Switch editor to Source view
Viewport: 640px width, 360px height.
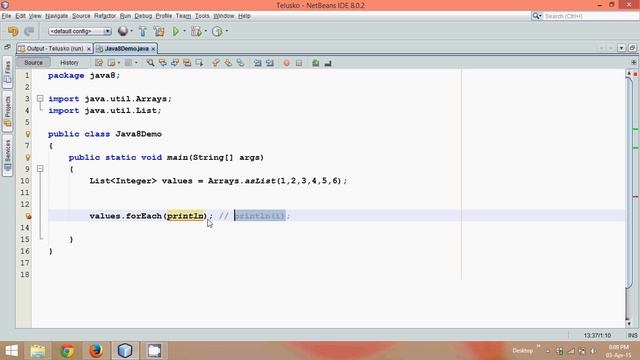[33, 62]
